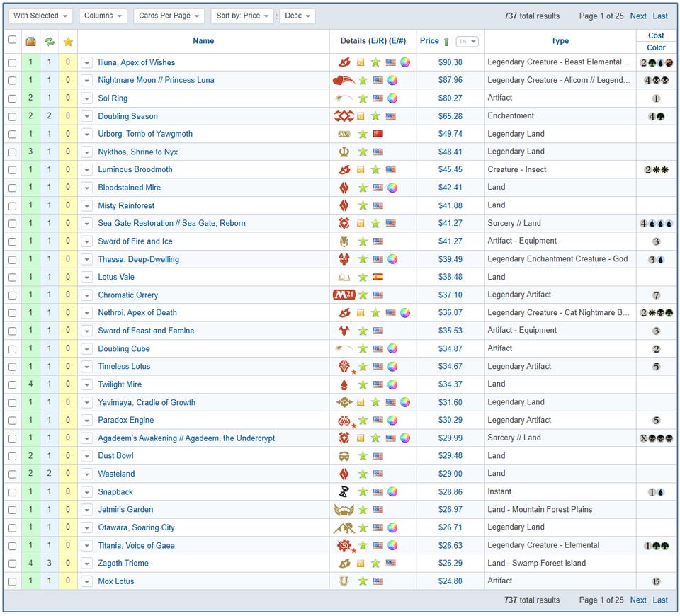
Task: Expand the row menu for Doubling Season
Action: (x=87, y=116)
